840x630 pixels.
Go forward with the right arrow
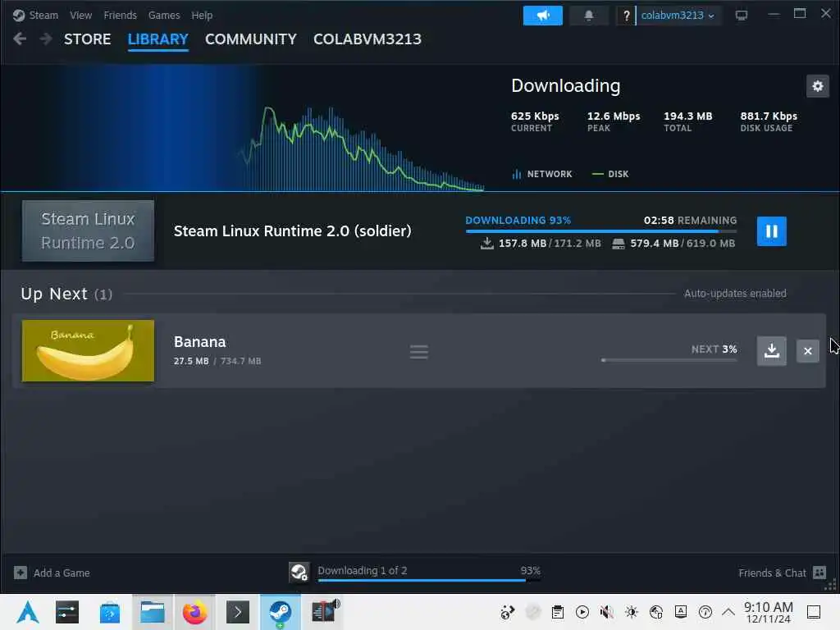[x=46, y=39]
